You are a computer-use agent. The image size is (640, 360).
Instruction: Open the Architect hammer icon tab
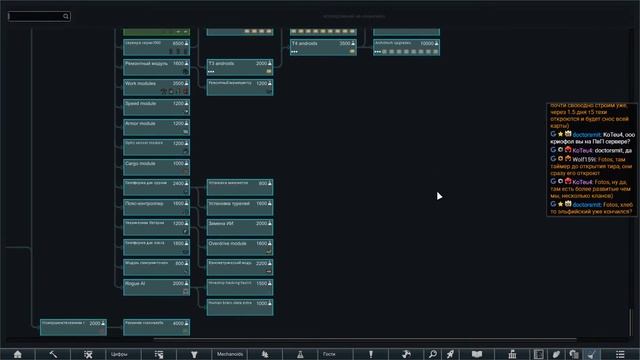(53, 354)
